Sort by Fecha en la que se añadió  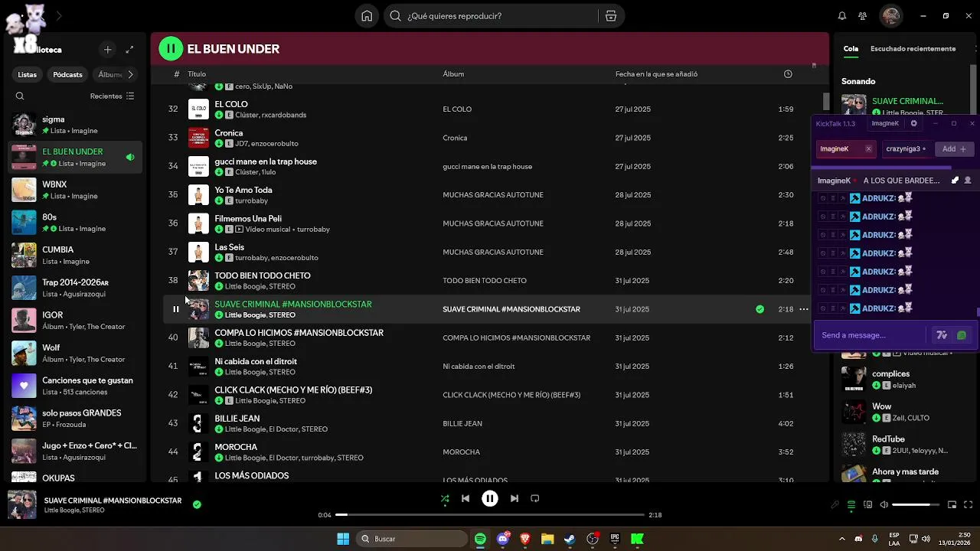pyautogui.click(x=656, y=74)
